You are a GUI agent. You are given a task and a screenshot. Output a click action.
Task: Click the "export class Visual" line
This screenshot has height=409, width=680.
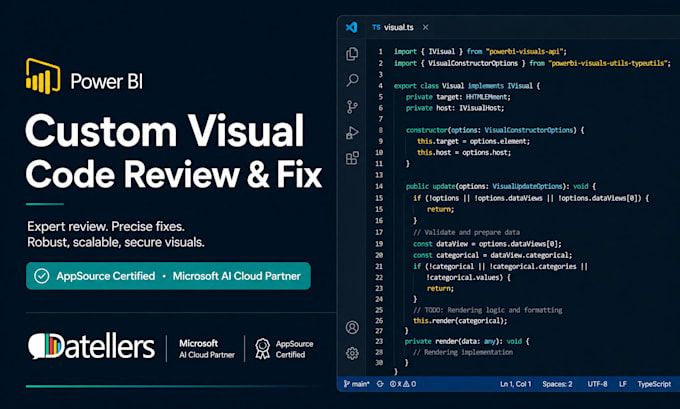[x=467, y=85]
